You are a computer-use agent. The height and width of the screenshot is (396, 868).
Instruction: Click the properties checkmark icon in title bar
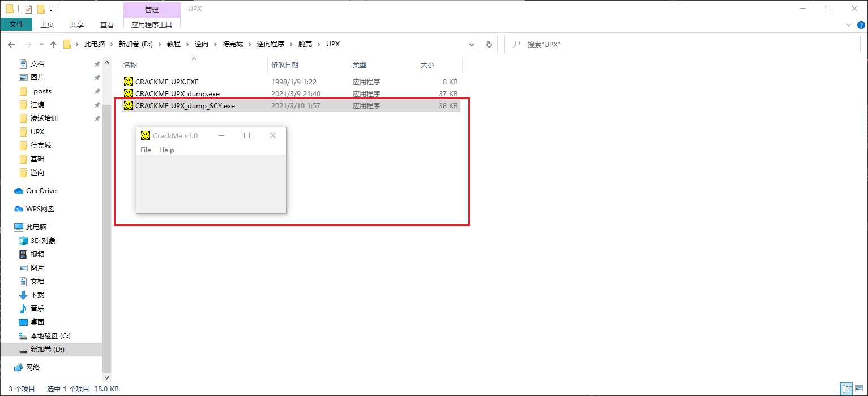(x=28, y=9)
